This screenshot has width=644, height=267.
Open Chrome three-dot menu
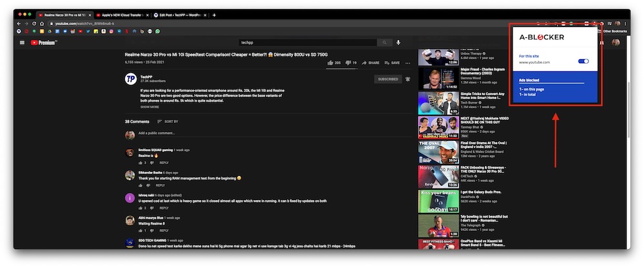pyautogui.click(x=625, y=23)
